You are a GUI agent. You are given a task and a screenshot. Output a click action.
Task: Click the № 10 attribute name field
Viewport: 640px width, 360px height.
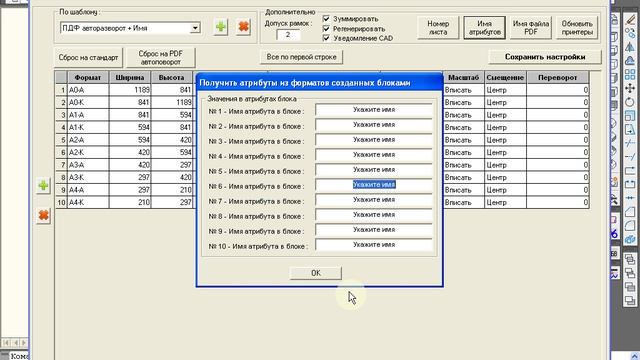pos(374,245)
